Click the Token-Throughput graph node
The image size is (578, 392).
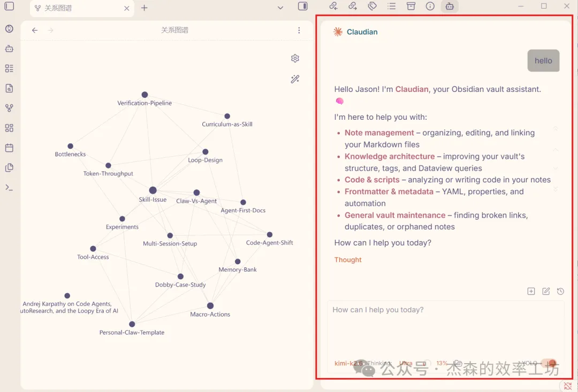coord(108,165)
